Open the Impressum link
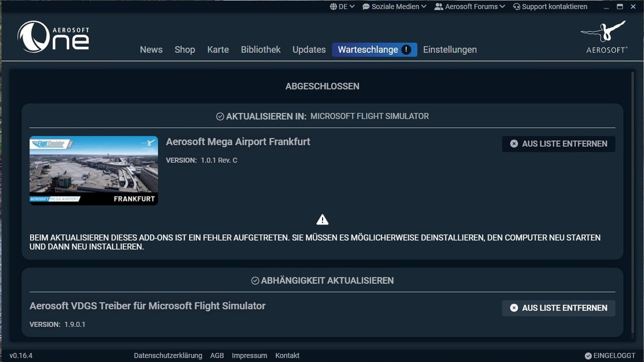Image resolution: width=644 pixels, height=362 pixels. 250,355
